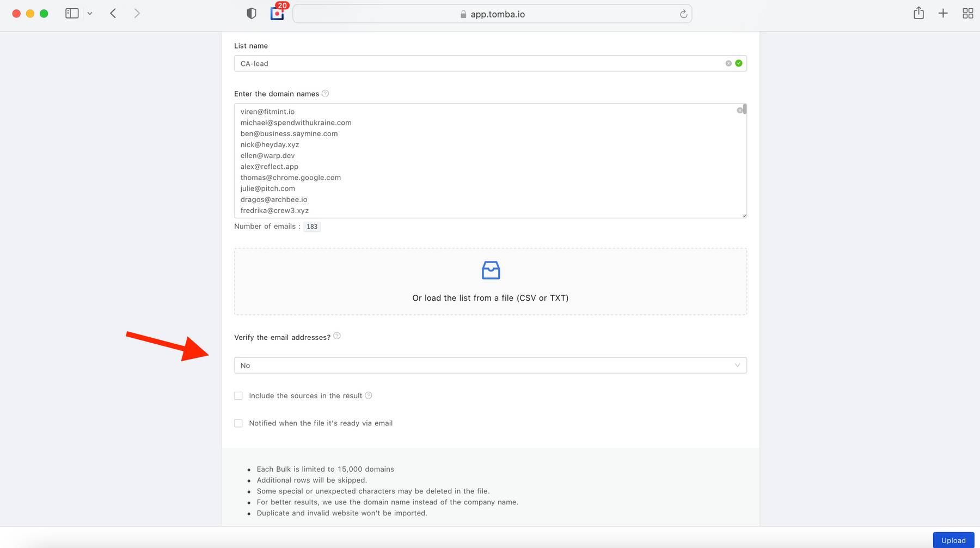The image size is (980, 548).
Task: Click the Each Bulk is limited note
Action: coord(325,469)
